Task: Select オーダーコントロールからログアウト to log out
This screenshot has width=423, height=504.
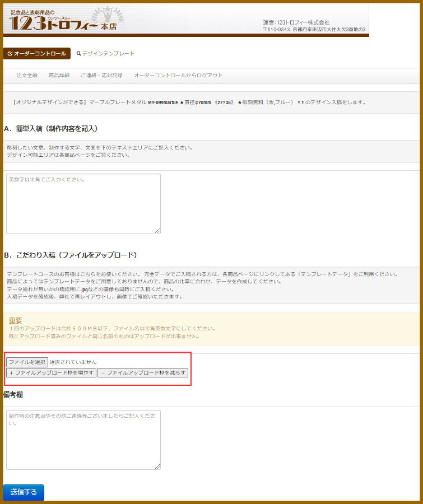Action: point(178,76)
